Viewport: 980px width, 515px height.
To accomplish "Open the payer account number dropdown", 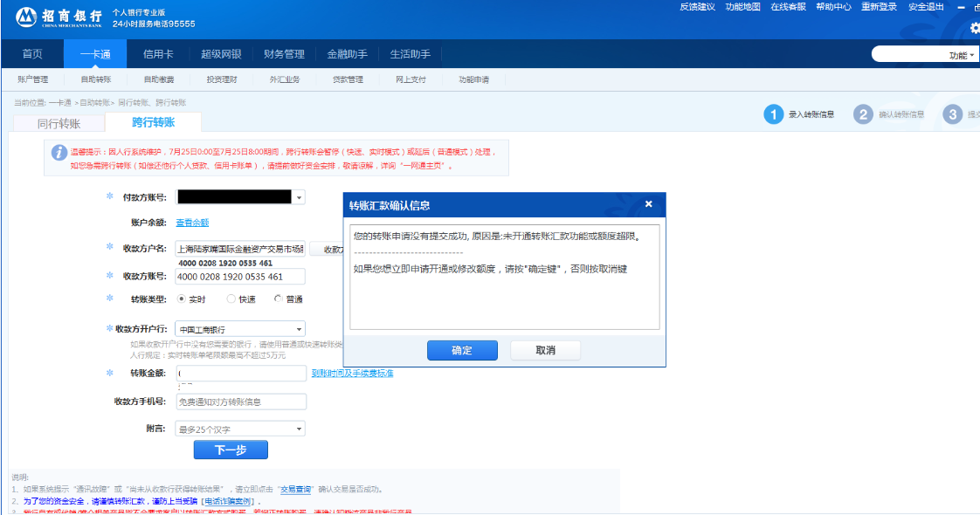I will (300, 197).
